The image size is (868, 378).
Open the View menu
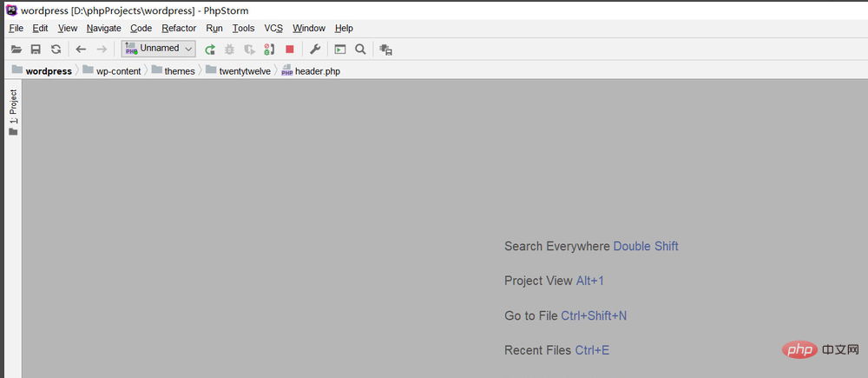pyautogui.click(x=68, y=28)
